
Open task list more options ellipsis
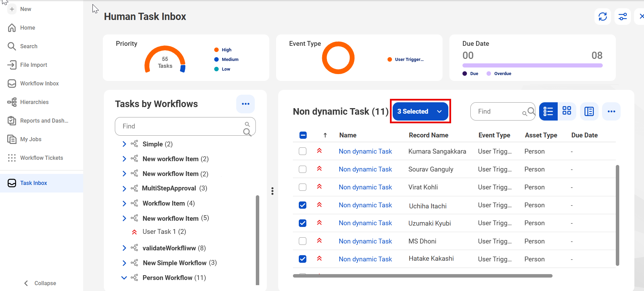[x=611, y=112]
